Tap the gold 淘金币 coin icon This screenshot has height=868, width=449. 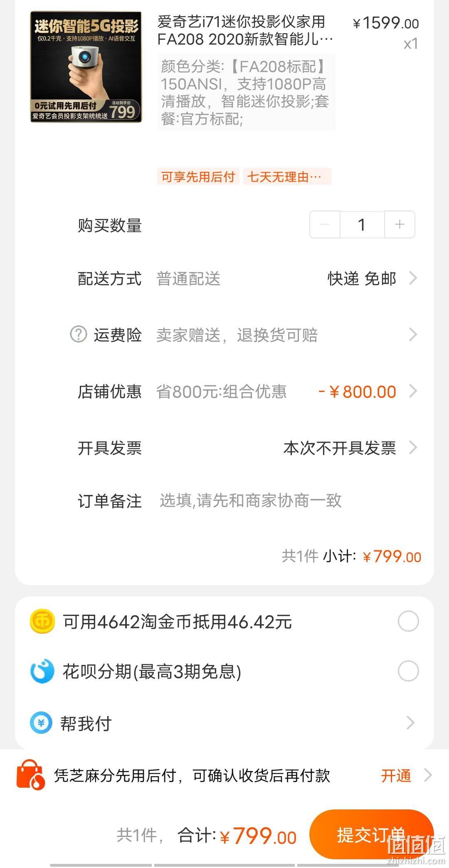pos(42,621)
